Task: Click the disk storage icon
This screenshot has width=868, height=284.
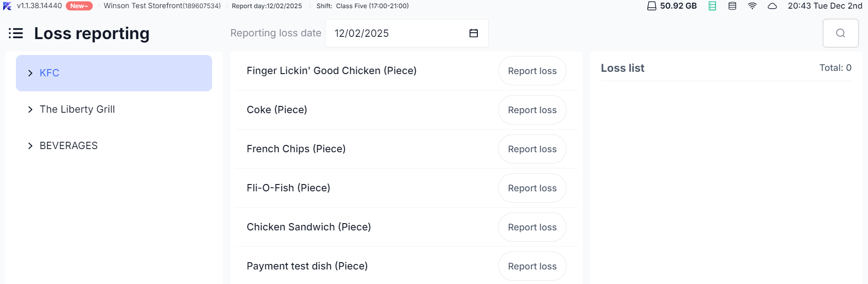Action: 651,6
